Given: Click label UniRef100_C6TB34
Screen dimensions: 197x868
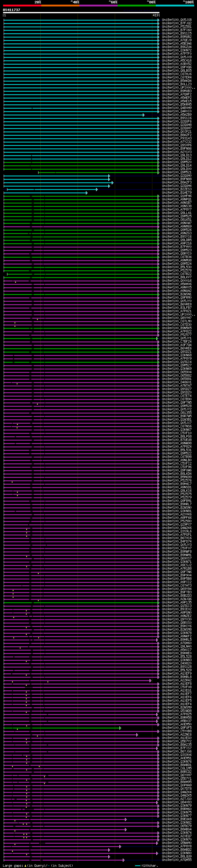Looking at the screenshot, I should (177, 257).
